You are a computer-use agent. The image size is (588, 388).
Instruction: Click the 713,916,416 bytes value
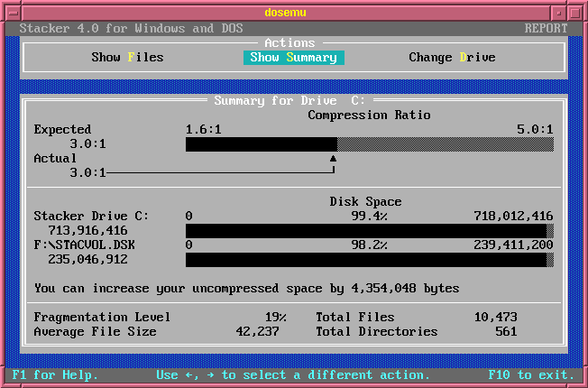click(x=87, y=230)
